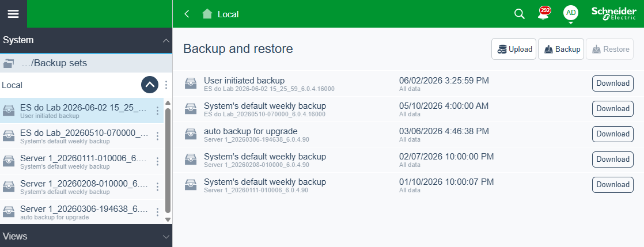
Task: Click date '01/10/2026 10:00:07 PM'
Action: tap(446, 182)
